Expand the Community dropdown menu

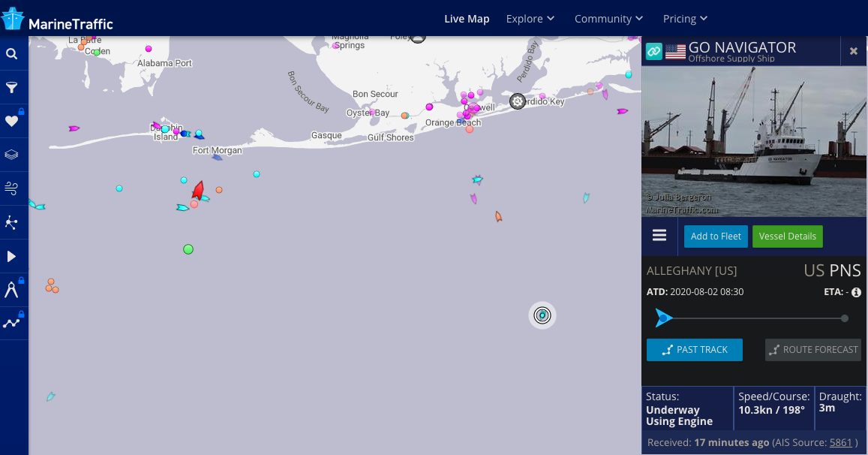(608, 19)
